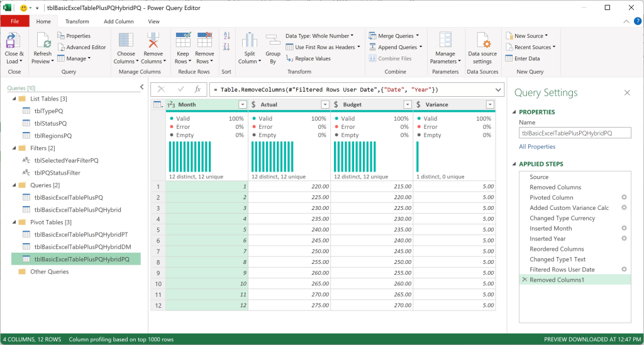
Task: Click the Choose Columns icon
Action: pyautogui.click(x=126, y=41)
